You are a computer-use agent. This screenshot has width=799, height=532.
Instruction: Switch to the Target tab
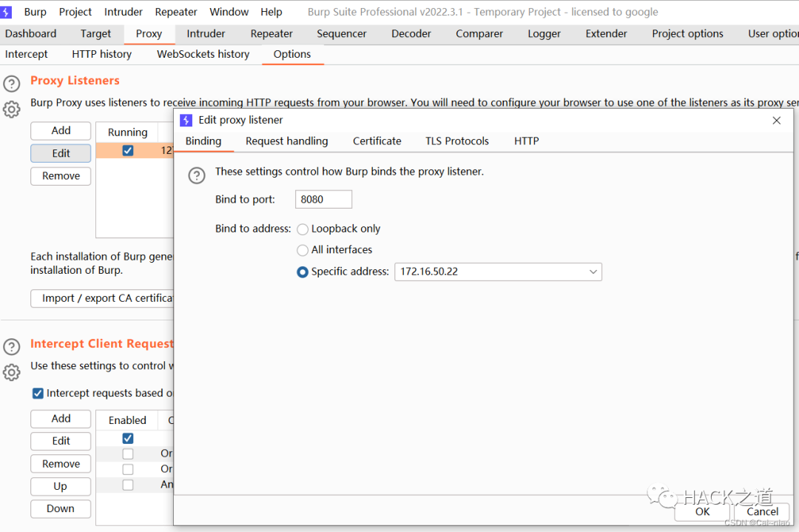tap(95, 33)
